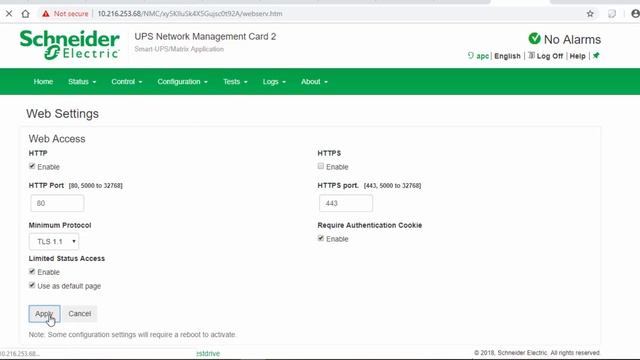Screen dimensions: 640x360
Task: Expand the Status menu
Action: (82, 82)
